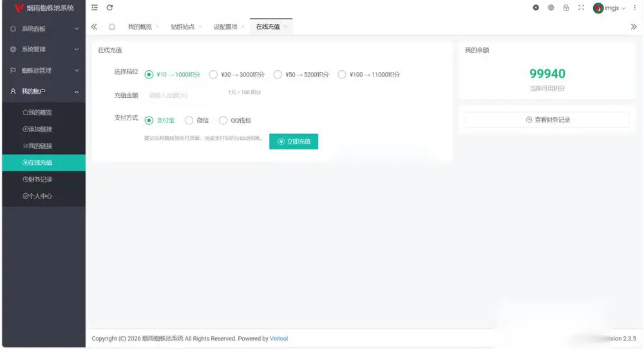
Task: Open 财务记录 in the sidebar
Action: [x=44, y=180]
